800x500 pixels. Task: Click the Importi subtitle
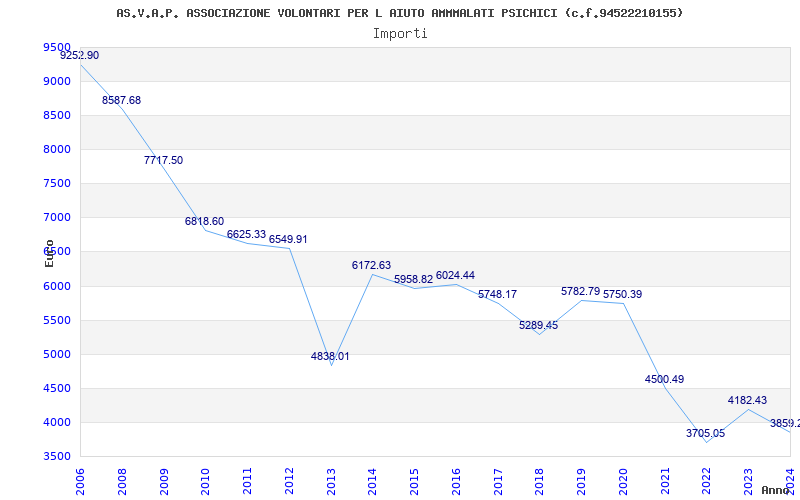coord(400,34)
